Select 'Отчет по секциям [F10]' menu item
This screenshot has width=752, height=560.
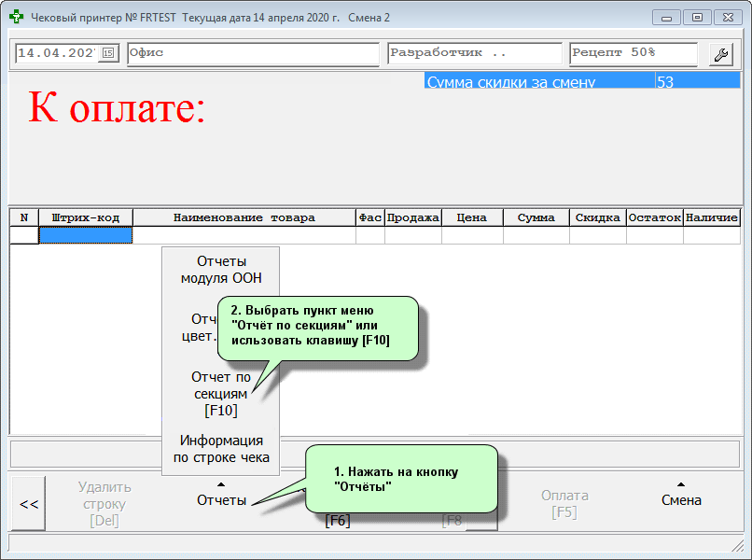221,393
